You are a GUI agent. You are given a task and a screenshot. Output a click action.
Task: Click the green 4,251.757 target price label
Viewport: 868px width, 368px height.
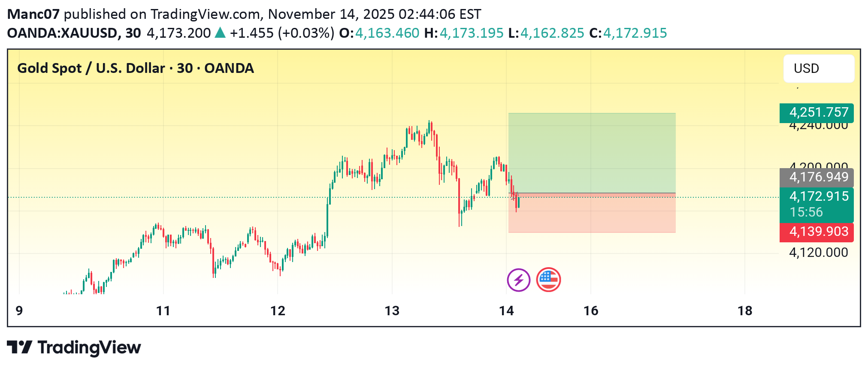click(x=816, y=113)
